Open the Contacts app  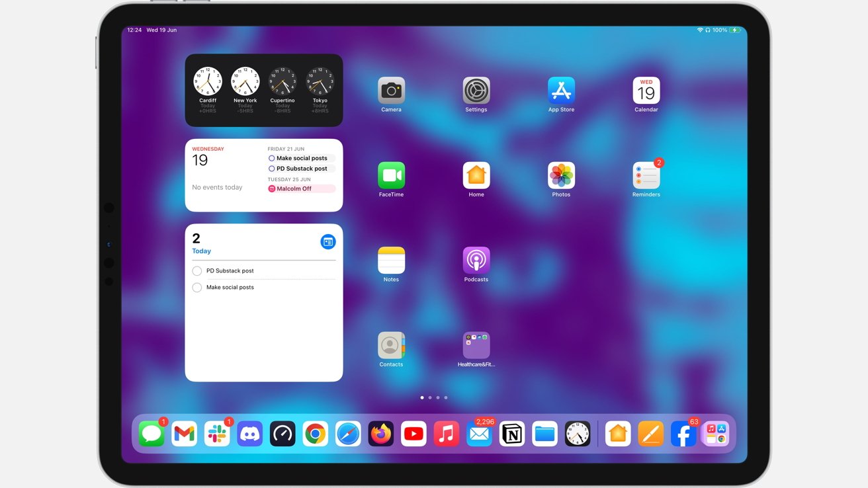click(391, 345)
